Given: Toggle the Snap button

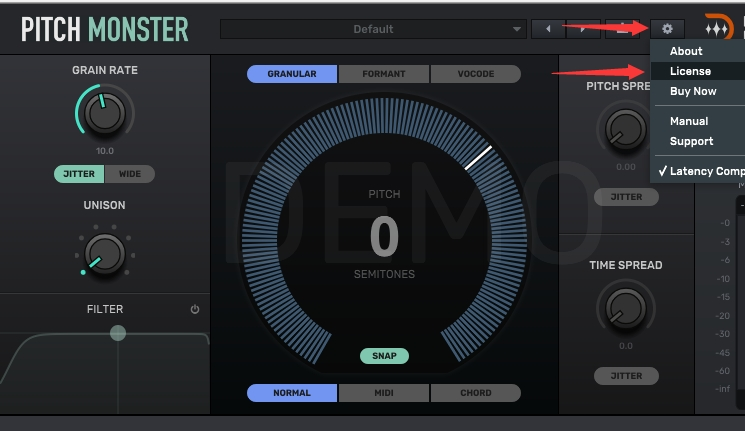Looking at the screenshot, I should 384,356.
